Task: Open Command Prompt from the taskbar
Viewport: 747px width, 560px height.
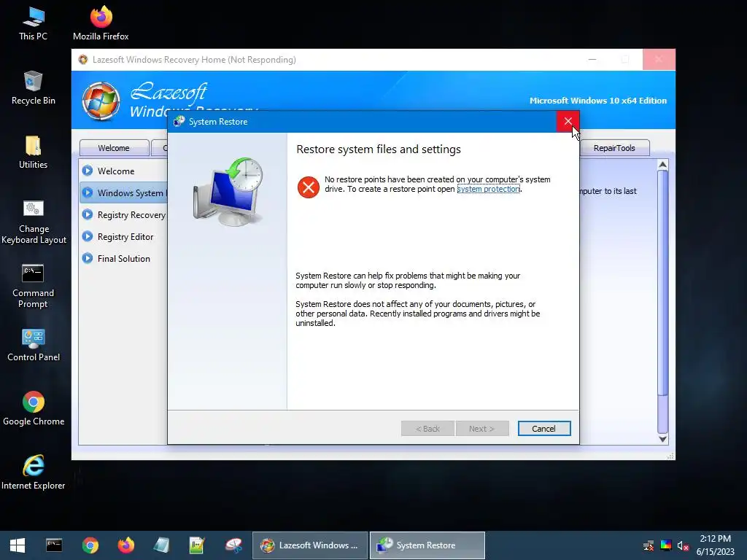Action: 54,545
